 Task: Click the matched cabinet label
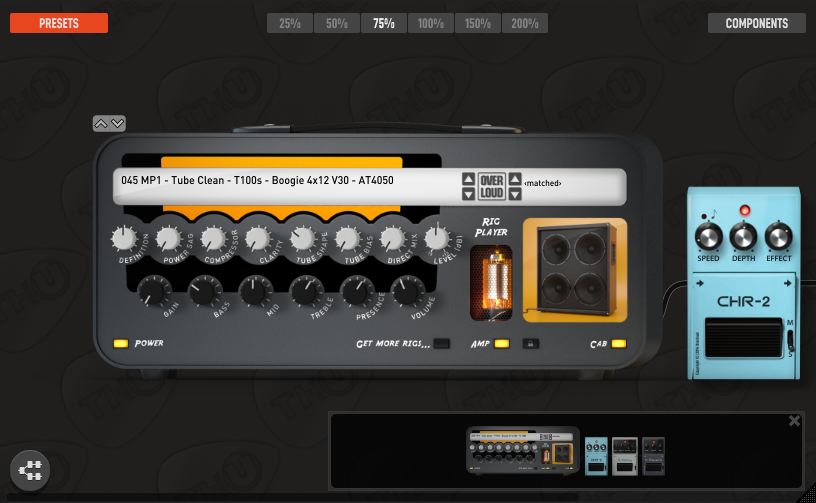pyautogui.click(x=542, y=183)
